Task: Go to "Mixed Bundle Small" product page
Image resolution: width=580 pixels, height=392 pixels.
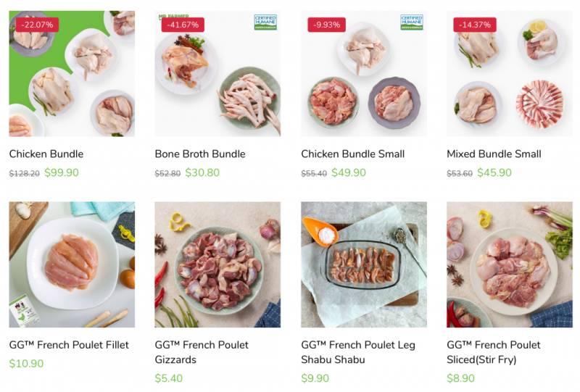Action: pyautogui.click(x=494, y=154)
